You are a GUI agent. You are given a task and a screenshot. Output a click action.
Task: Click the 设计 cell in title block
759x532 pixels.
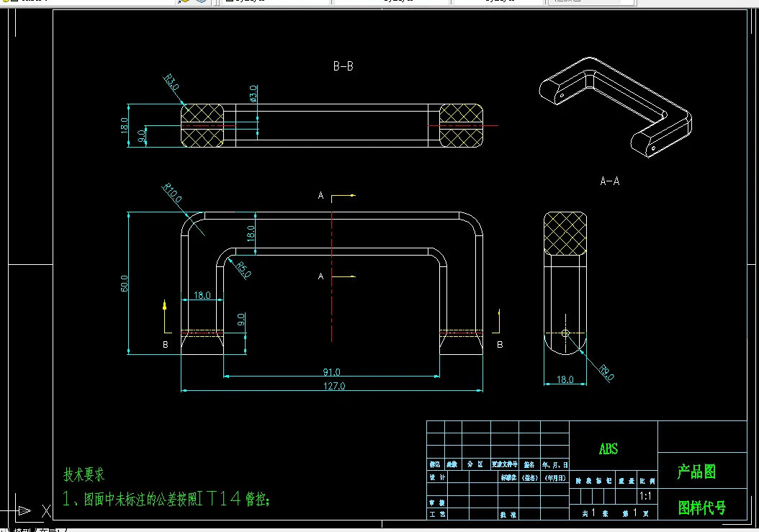click(438, 477)
